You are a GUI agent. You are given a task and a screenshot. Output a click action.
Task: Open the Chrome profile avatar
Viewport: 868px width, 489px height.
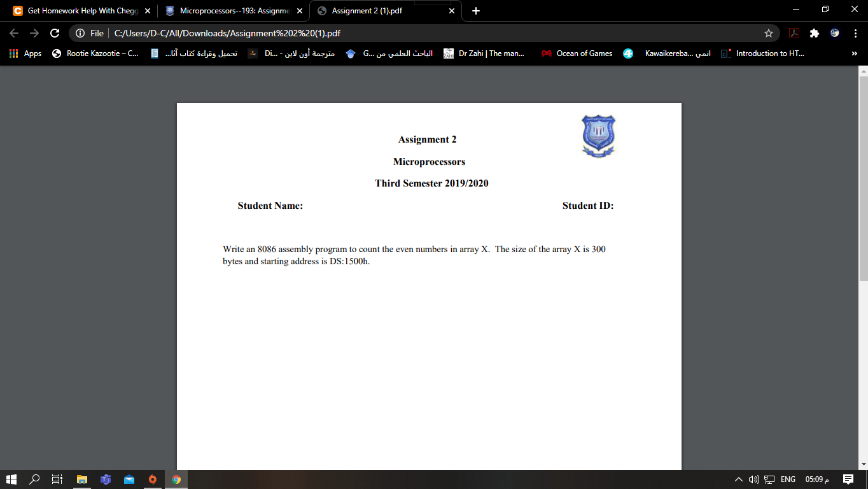[835, 33]
